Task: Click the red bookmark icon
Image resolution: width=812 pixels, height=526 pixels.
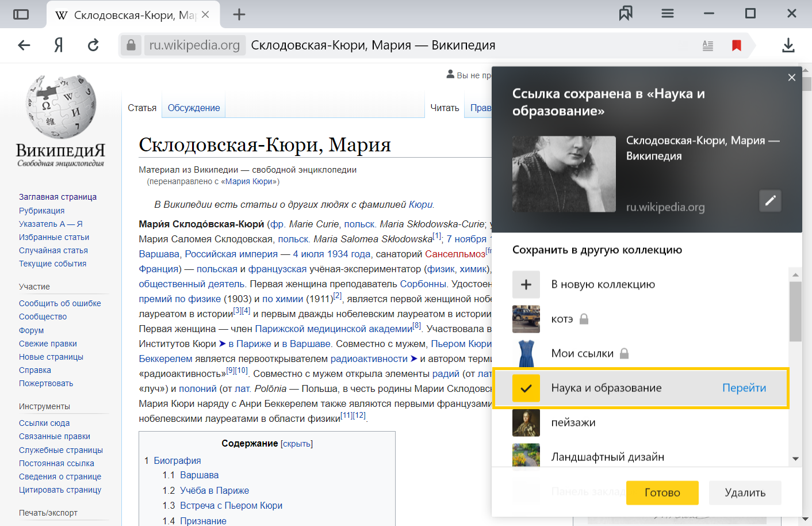Action: tap(736, 45)
